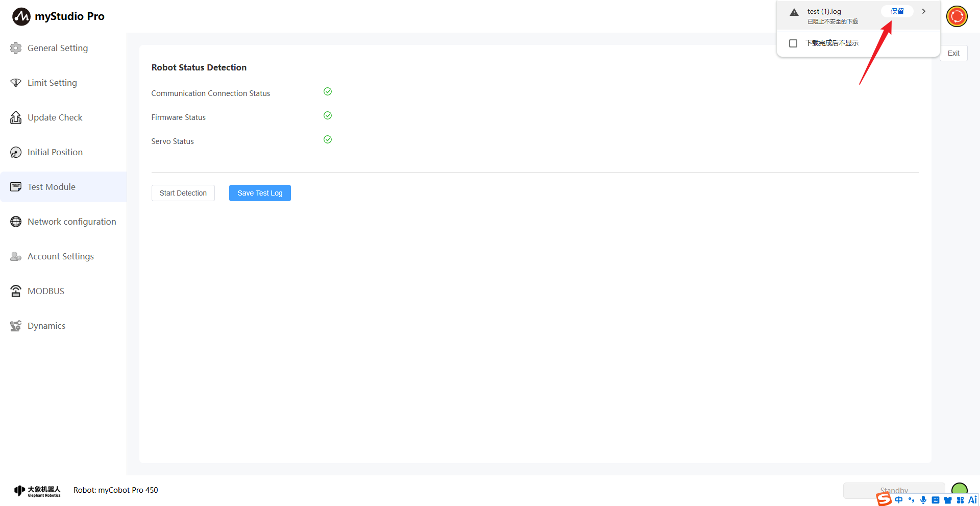The width and height of the screenshot is (980, 506).
Task: Click the orange user avatar icon
Action: point(957,16)
